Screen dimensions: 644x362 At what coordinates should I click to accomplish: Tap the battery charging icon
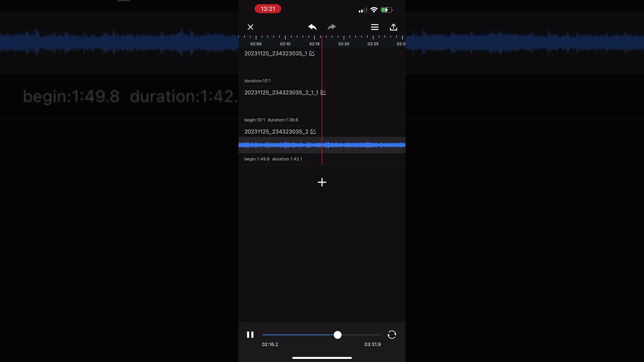pos(386,10)
